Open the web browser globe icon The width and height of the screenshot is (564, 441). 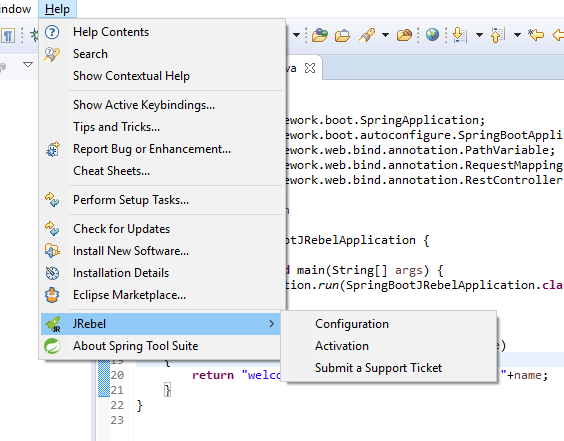coord(432,35)
